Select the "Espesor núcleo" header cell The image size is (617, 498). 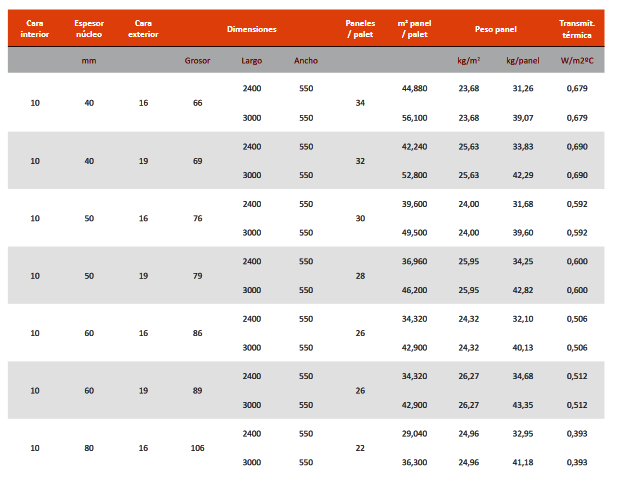click(x=89, y=29)
